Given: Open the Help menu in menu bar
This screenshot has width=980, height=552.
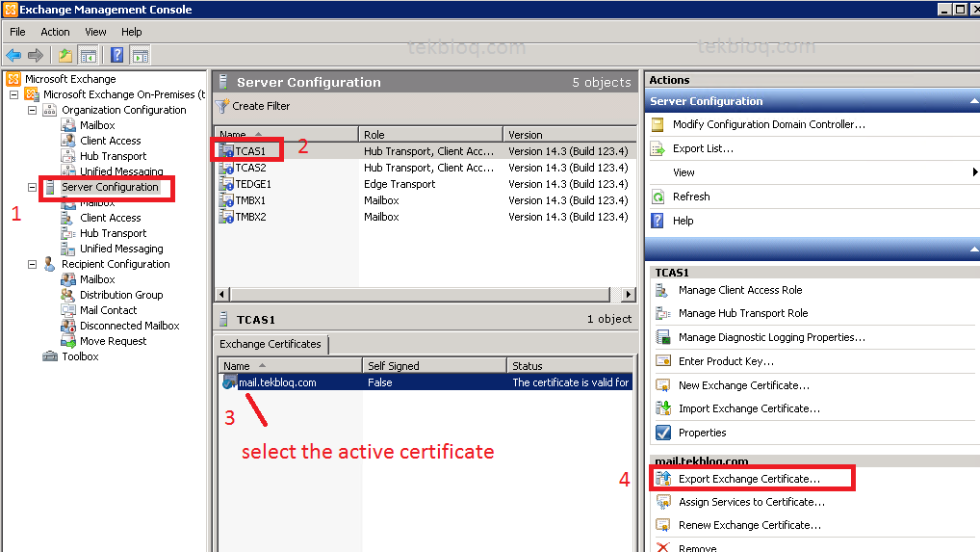Looking at the screenshot, I should 131,32.
